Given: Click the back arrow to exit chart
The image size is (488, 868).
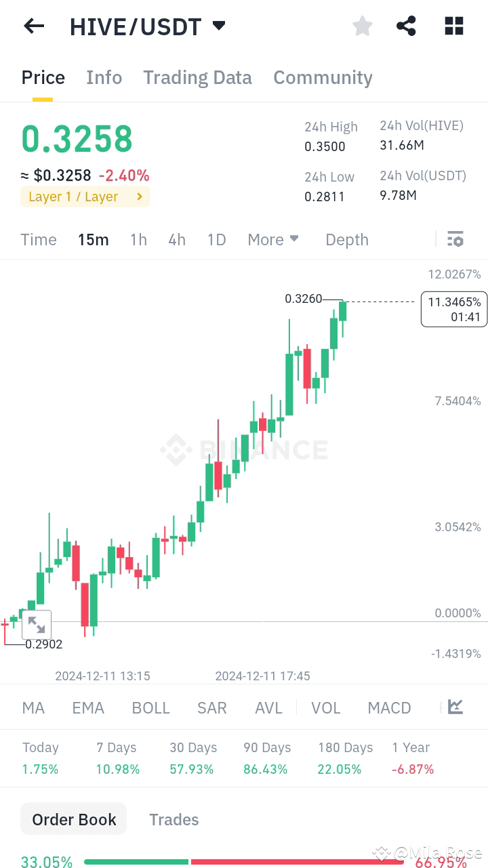Looking at the screenshot, I should [x=33, y=26].
